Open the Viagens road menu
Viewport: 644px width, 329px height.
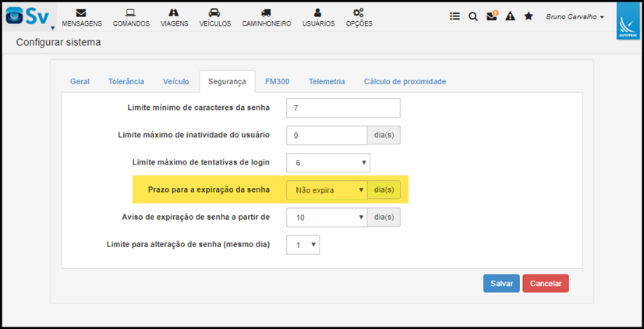[174, 18]
